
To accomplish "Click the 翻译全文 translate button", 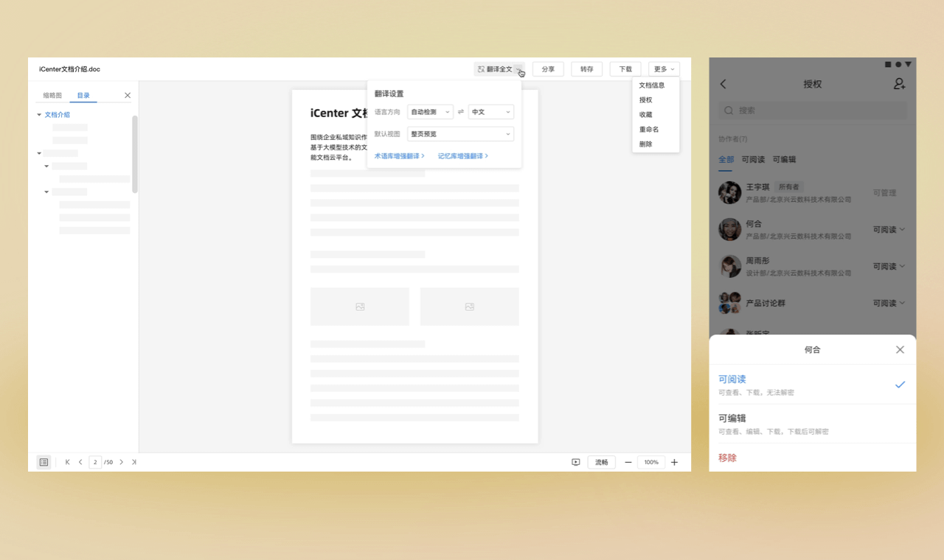I will pyautogui.click(x=495, y=69).
